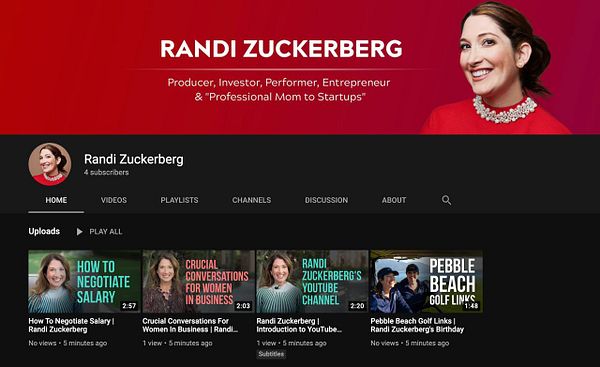Image resolution: width=600 pixels, height=367 pixels.
Task: Click Crucial Conversations For Women title link
Action: pyautogui.click(x=190, y=325)
